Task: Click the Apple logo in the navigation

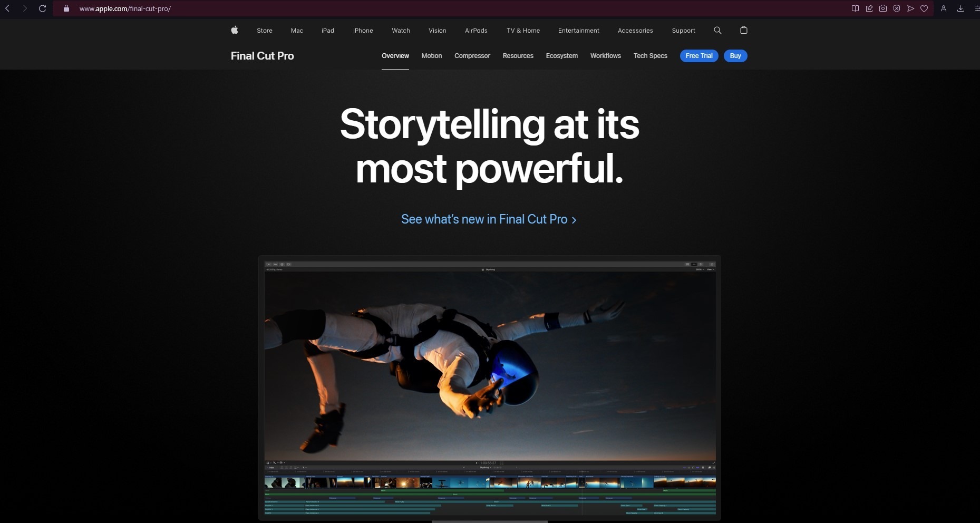Action: 235,30
